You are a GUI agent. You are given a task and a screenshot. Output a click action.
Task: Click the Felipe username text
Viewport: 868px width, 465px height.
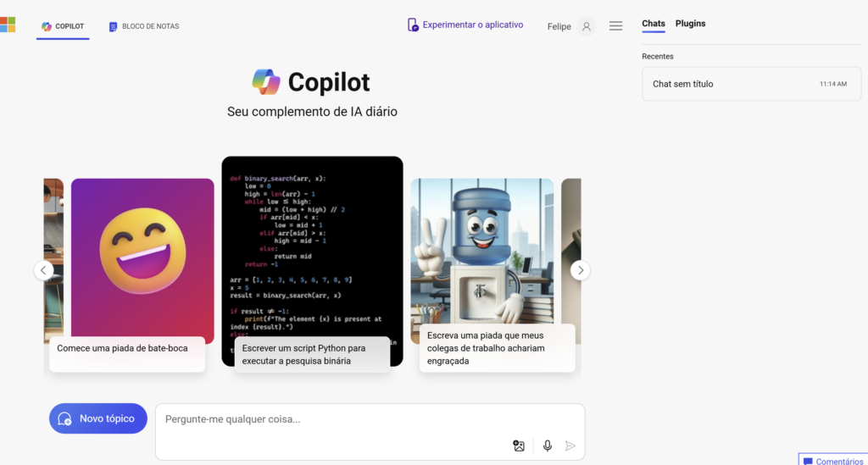(x=559, y=26)
